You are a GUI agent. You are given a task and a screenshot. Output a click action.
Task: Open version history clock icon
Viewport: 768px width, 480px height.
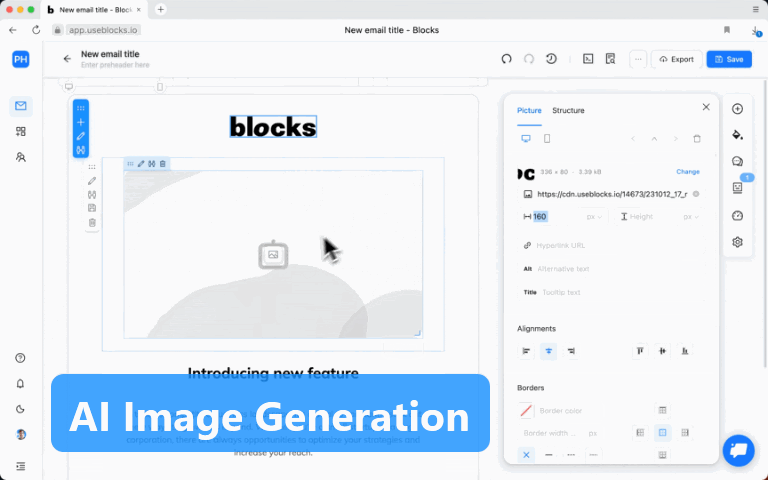click(x=552, y=59)
